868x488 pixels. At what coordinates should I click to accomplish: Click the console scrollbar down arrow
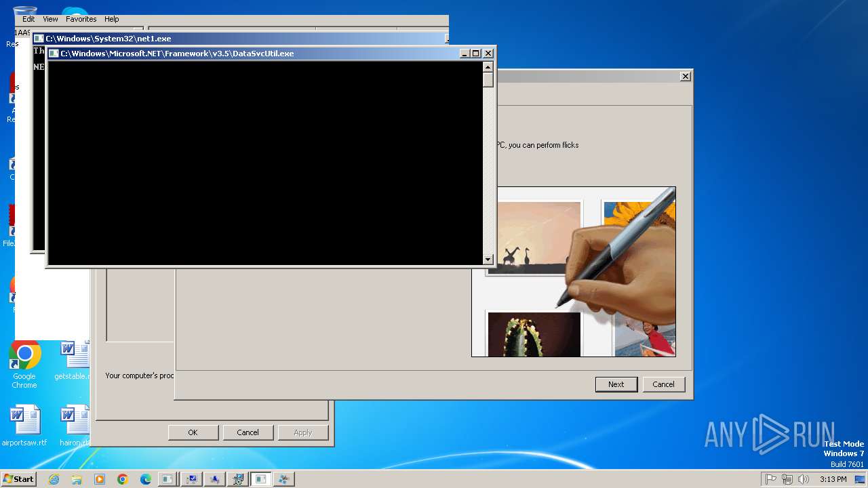coord(488,260)
